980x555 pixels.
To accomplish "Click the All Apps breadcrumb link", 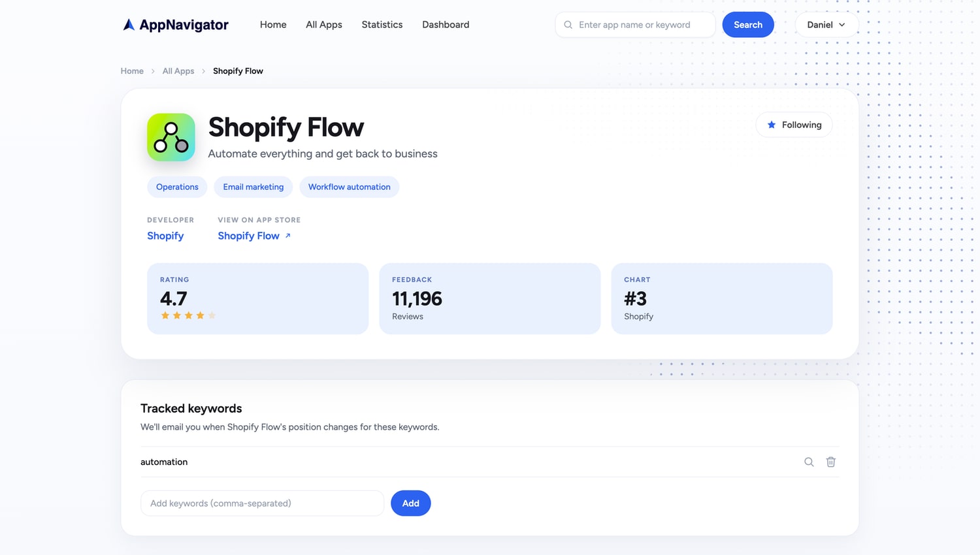I will (x=178, y=71).
